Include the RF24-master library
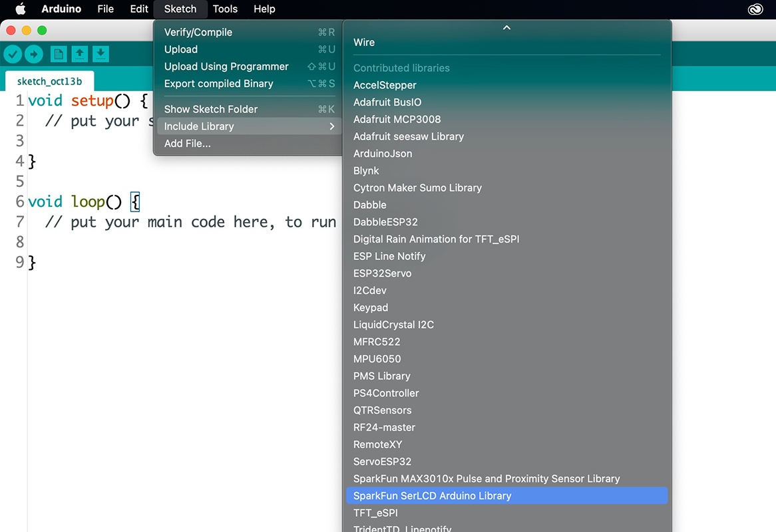This screenshot has height=532, width=776. (x=506, y=427)
